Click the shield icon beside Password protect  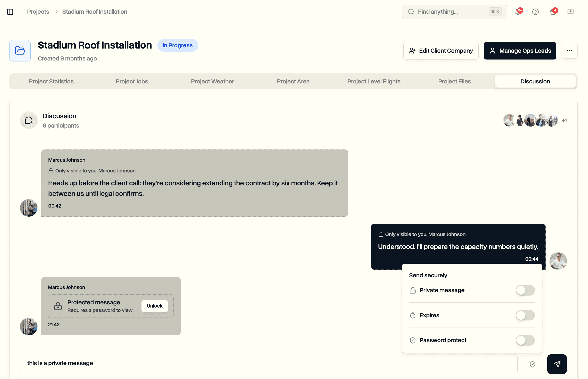click(413, 340)
